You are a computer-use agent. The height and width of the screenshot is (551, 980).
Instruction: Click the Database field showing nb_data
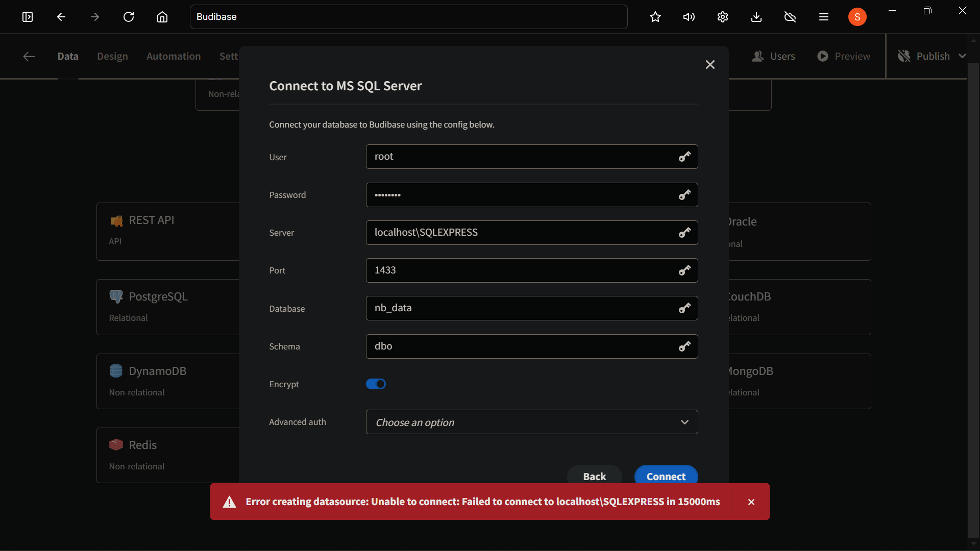[x=532, y=308]
